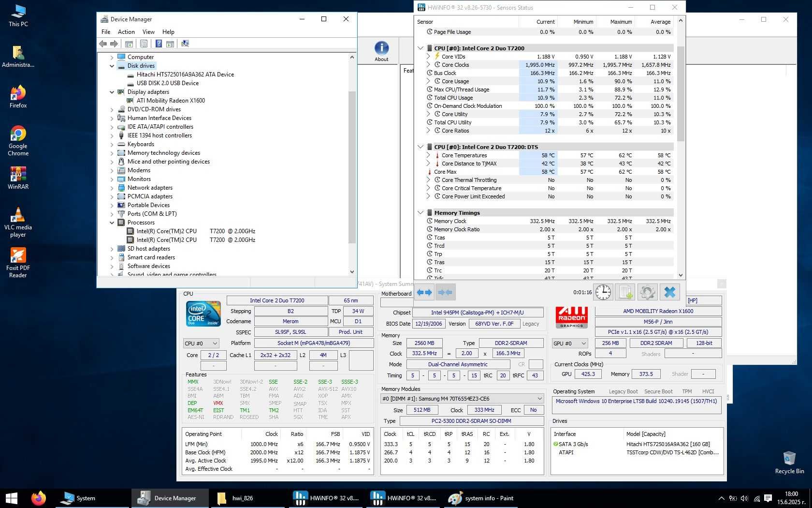Viewport: 812px width, 508px height.
Task: Open GPU #0 selector dropdown
Action: [x=570, y=344]
